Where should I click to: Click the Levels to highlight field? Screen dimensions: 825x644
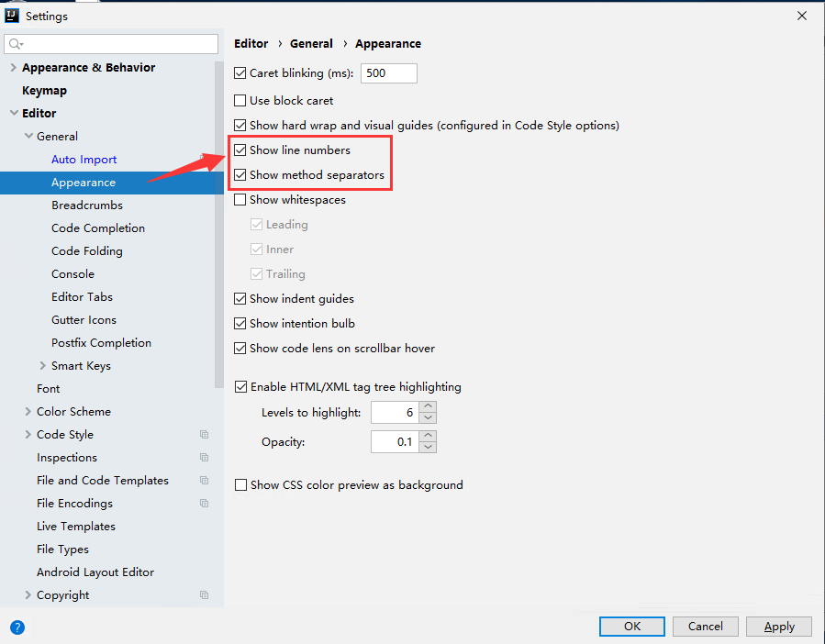pos(396,413)
